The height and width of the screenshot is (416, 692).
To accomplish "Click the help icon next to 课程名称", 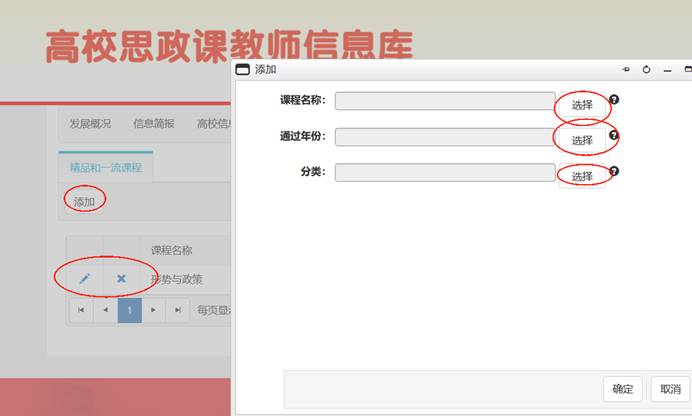I will tap(614, 100).
